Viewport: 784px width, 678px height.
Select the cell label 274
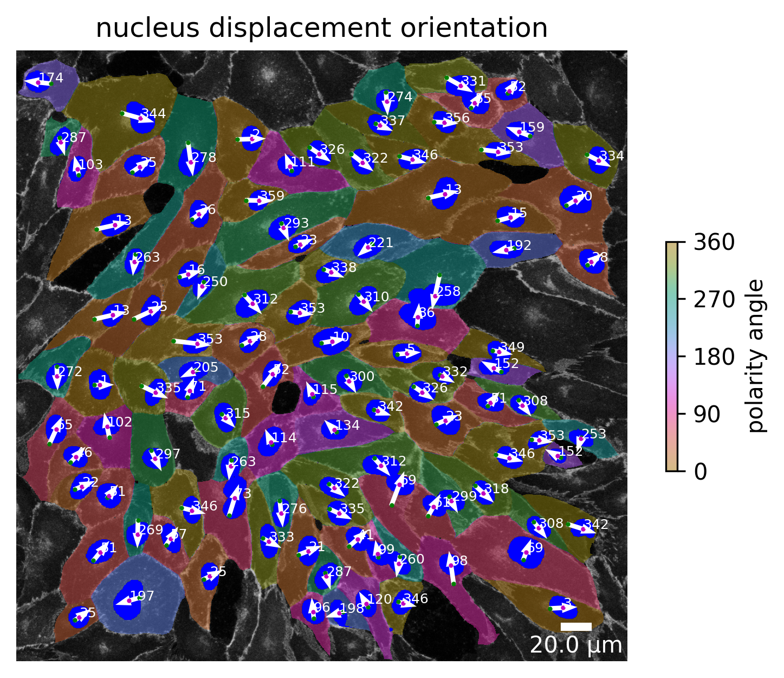click(x=400, y=97)
